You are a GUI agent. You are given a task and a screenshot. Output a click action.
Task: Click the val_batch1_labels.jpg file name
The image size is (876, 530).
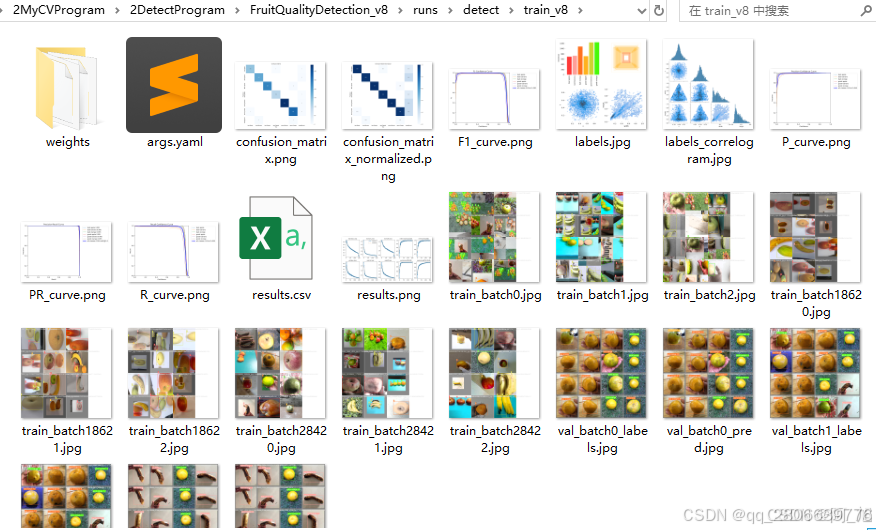click(x=816, y=439)
